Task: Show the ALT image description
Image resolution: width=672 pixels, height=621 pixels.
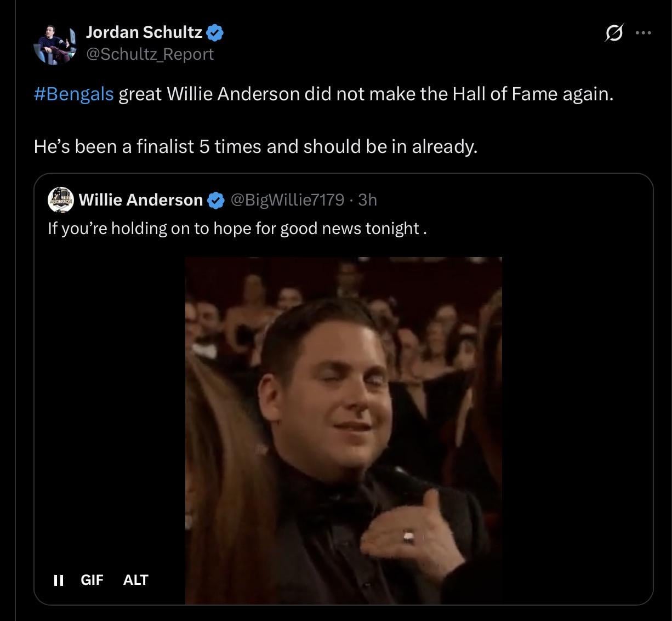Action: (135, 580)
